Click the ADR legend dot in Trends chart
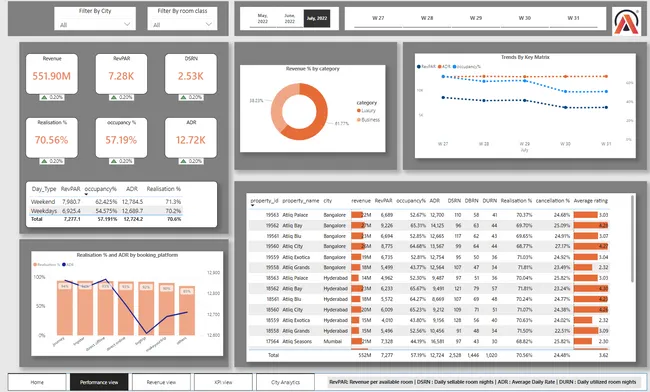This screenshot has width=650, height=392. pyautogui.click(x=439, y=66)
